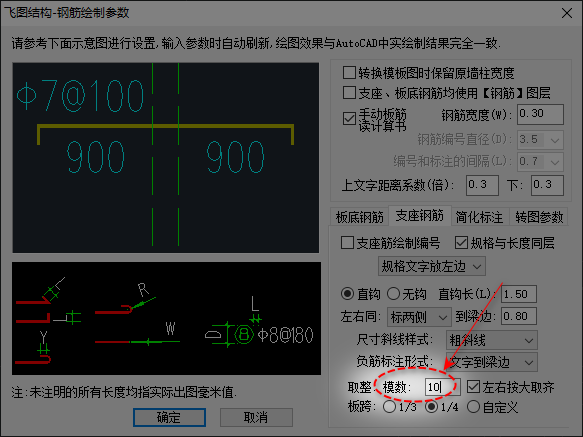Image resolution: width=583 pixels, height=437 pixels.
Task: Open the 简化标注 tab
Action: click(479, 217)
